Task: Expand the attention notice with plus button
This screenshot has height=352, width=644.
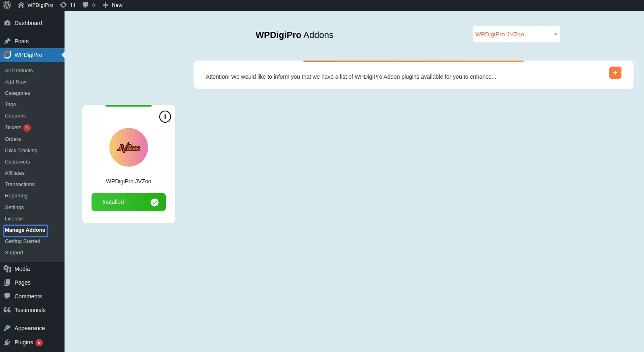Action: 615,73
